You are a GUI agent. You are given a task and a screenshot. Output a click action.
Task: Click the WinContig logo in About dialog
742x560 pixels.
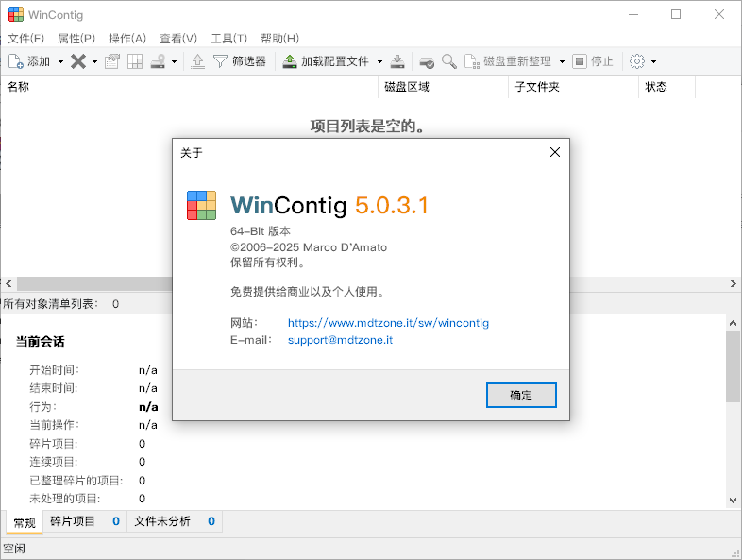click(x=202, y=206)
